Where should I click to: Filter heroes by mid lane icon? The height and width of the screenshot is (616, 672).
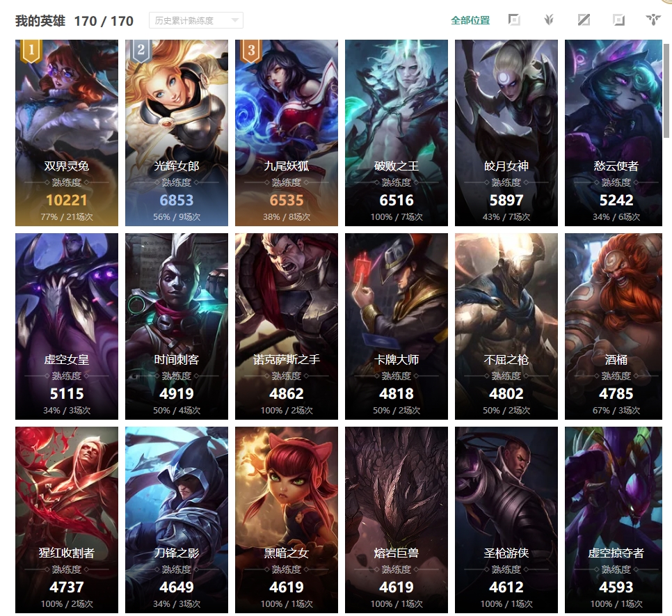(x=584, y=19)
